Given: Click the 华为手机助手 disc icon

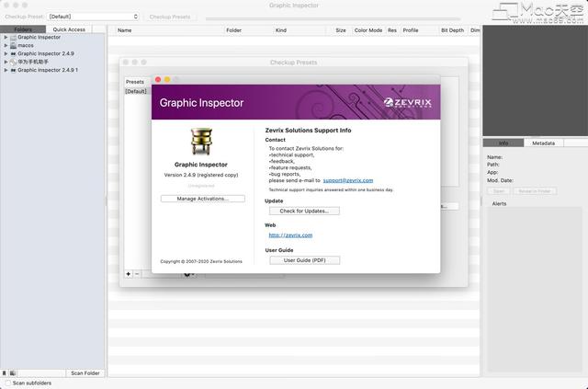Looking at the screenshot, I should 13,62.
